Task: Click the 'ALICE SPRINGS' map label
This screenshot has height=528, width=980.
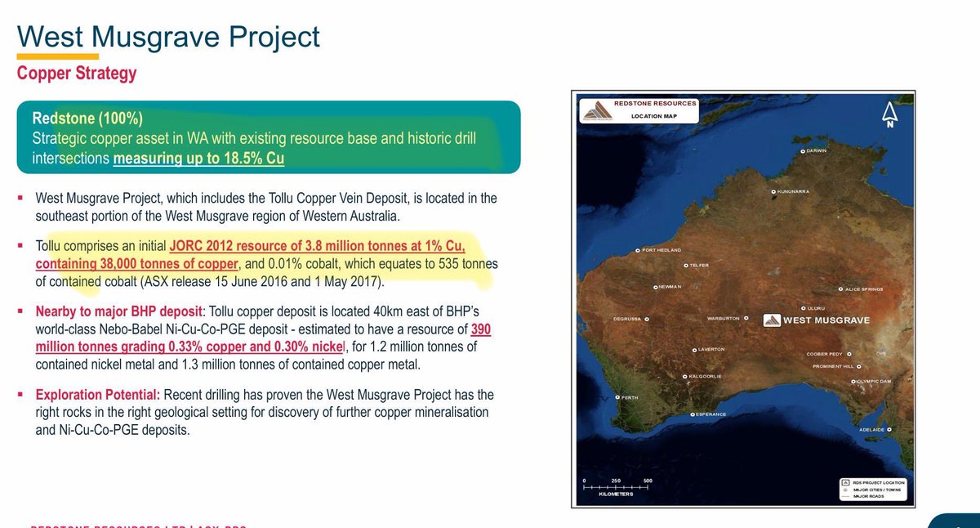Action: point(866,289)
